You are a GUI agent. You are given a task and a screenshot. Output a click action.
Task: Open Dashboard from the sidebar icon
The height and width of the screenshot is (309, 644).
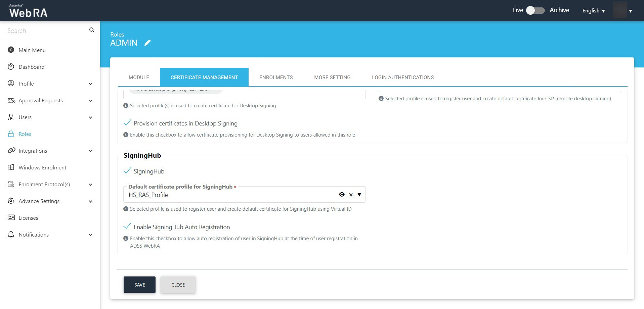click(11, 67)
